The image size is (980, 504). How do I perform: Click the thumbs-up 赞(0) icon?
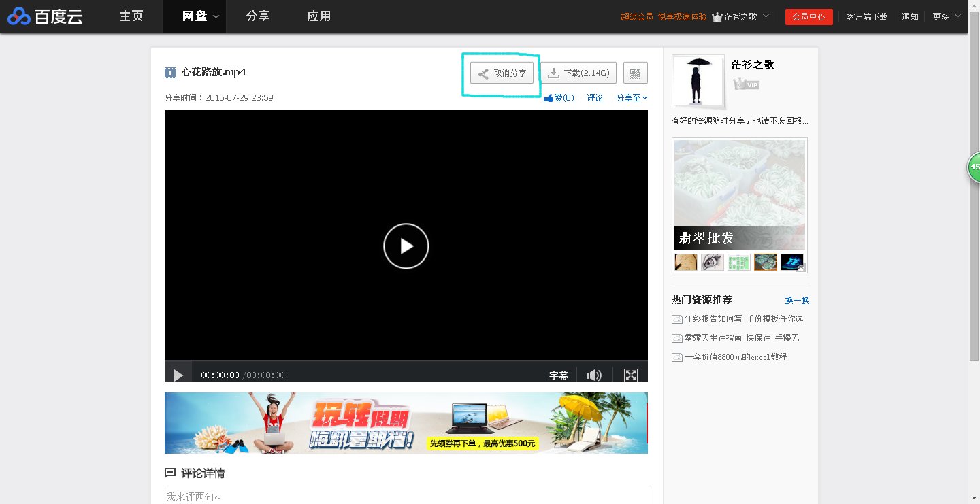click(x=549, y=97)
